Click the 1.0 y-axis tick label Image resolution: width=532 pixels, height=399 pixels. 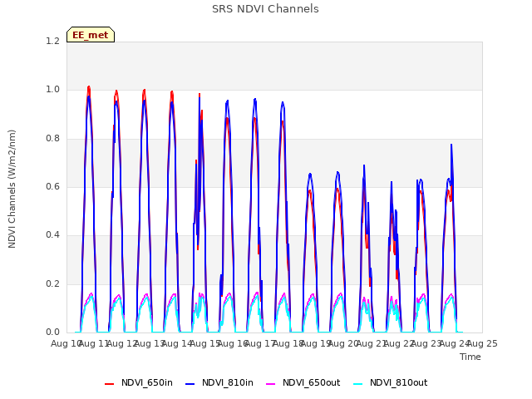[52, 90]
